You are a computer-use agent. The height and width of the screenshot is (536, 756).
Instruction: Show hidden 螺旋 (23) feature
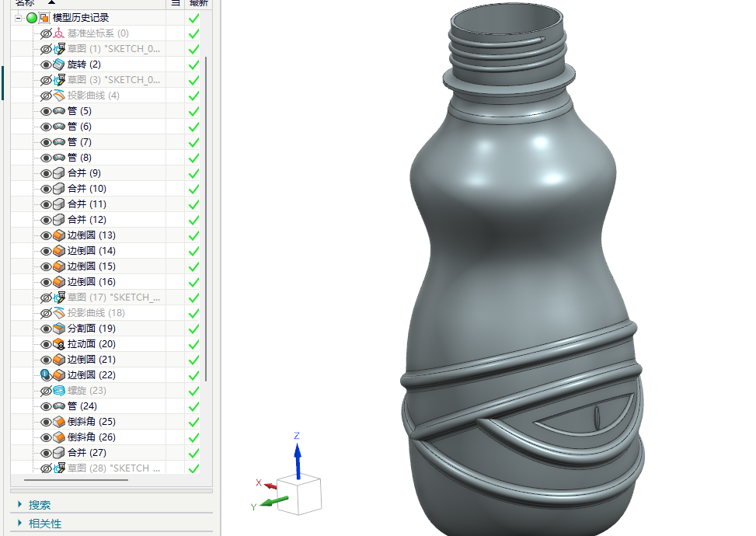point(46,391)
